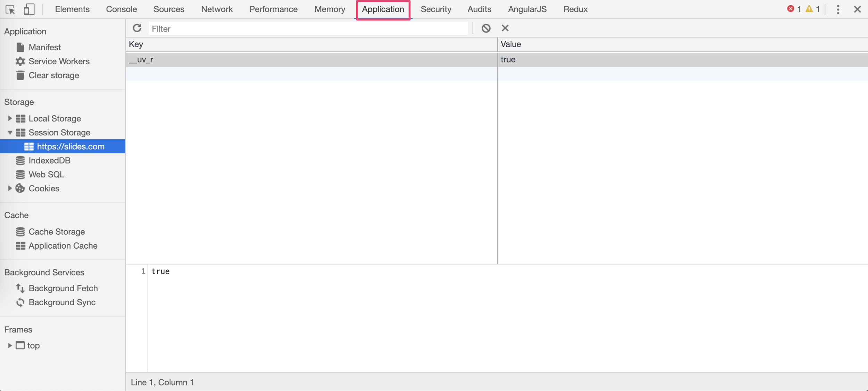868x391 pixels.
Task: Click the red error count indicator
Action: [794, 9]
